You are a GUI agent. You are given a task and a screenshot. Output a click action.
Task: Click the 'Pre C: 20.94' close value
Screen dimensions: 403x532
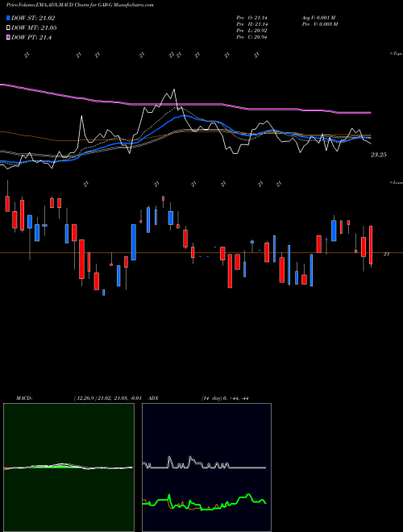pos(251,37)
